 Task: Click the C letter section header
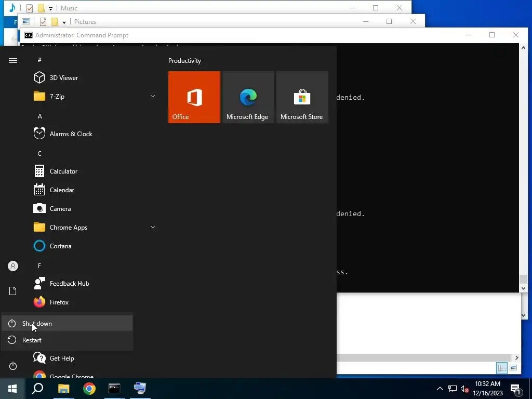[x=39, y=153]
